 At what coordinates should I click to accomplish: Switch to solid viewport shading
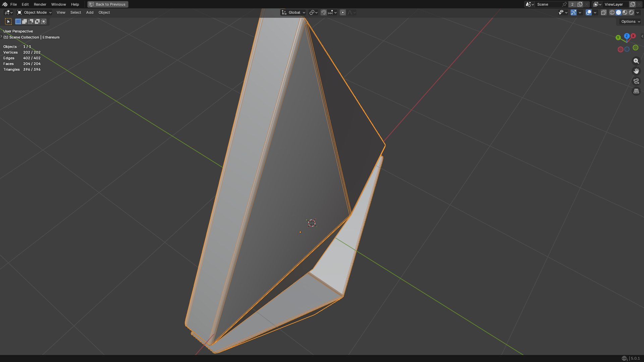[619, 12]
